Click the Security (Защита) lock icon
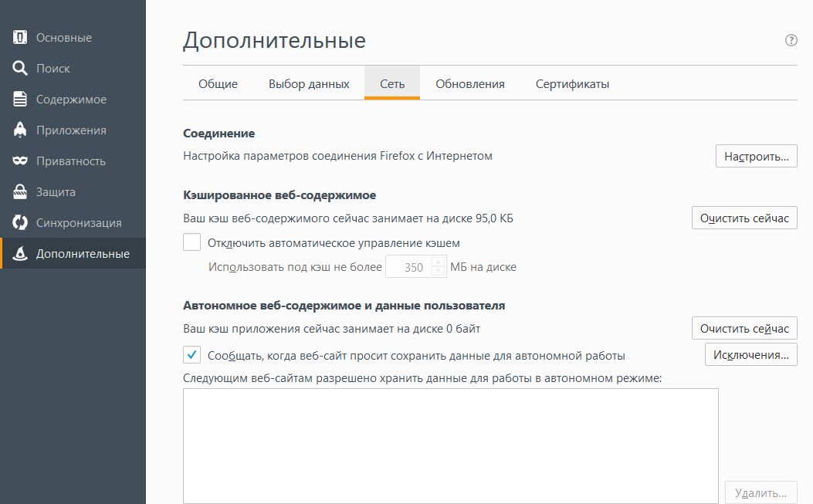813x504 pixels. click(20, 192)
